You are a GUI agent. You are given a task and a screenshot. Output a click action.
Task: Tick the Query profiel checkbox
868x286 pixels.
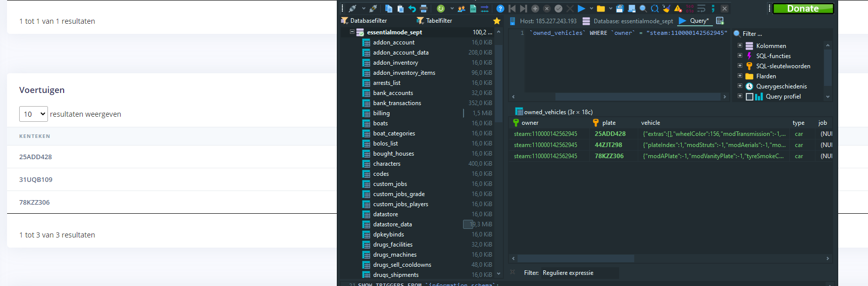[750, 97]
